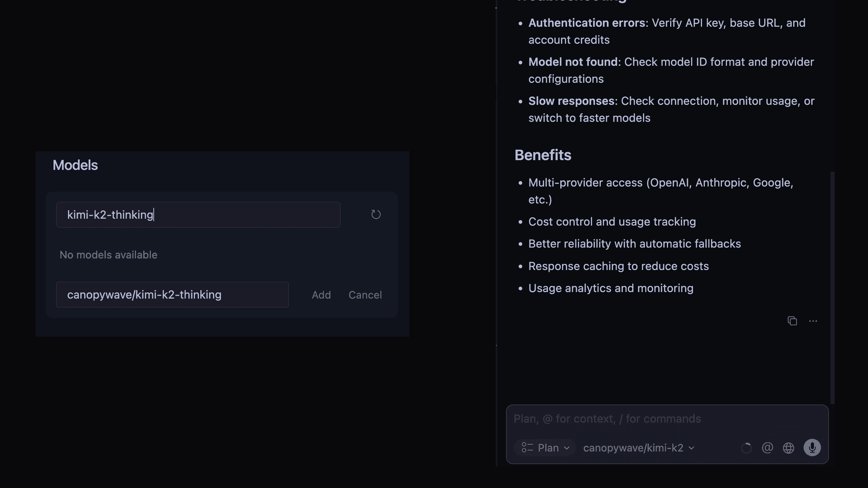Click the Models panel heading

(75, 165)
